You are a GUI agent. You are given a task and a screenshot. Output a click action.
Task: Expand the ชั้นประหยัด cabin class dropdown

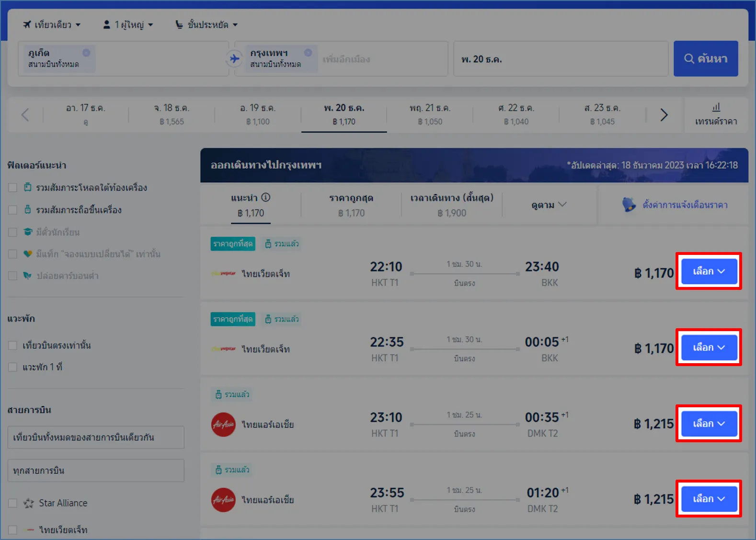(206, 25)
